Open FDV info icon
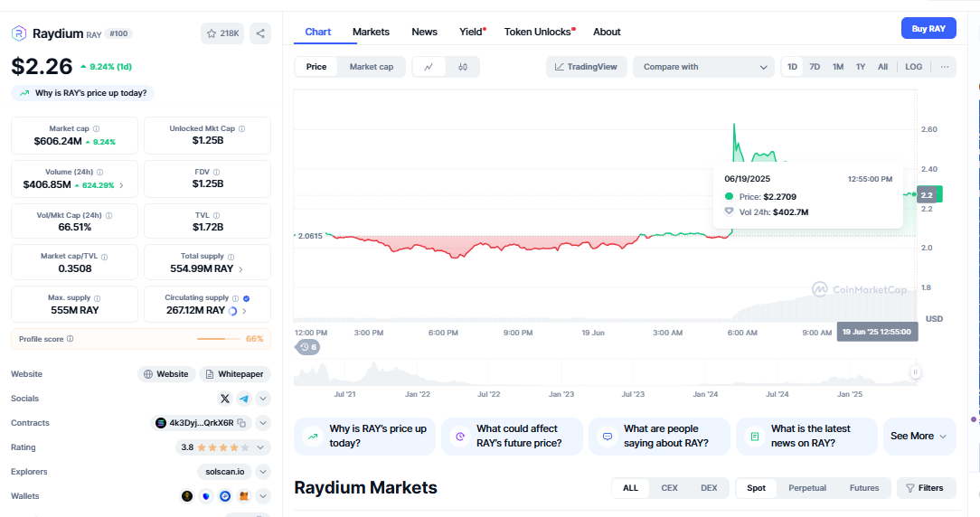 [x=216, y=172]
